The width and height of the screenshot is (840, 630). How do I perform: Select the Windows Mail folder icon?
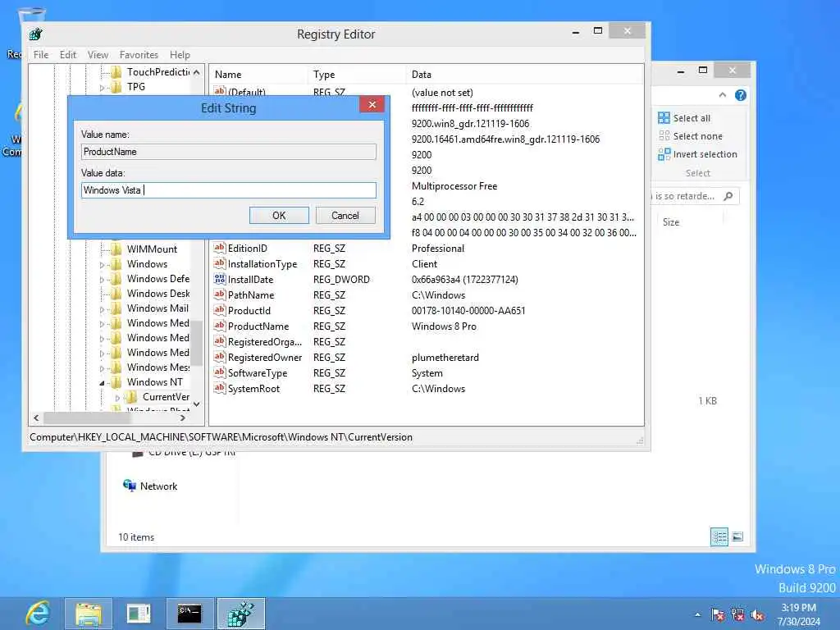[116, 308]
